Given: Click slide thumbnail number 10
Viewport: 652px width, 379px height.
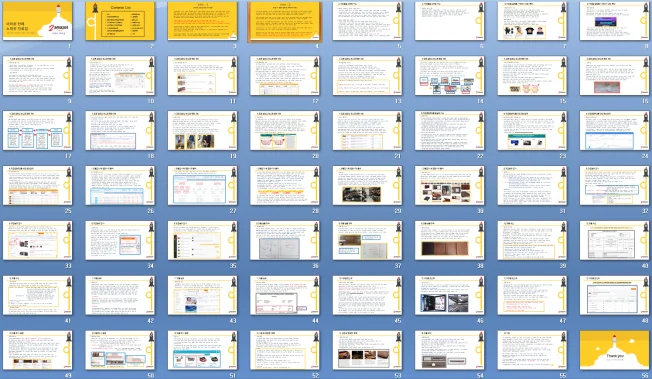Looking at the screenshot, I should click(120, 76).
